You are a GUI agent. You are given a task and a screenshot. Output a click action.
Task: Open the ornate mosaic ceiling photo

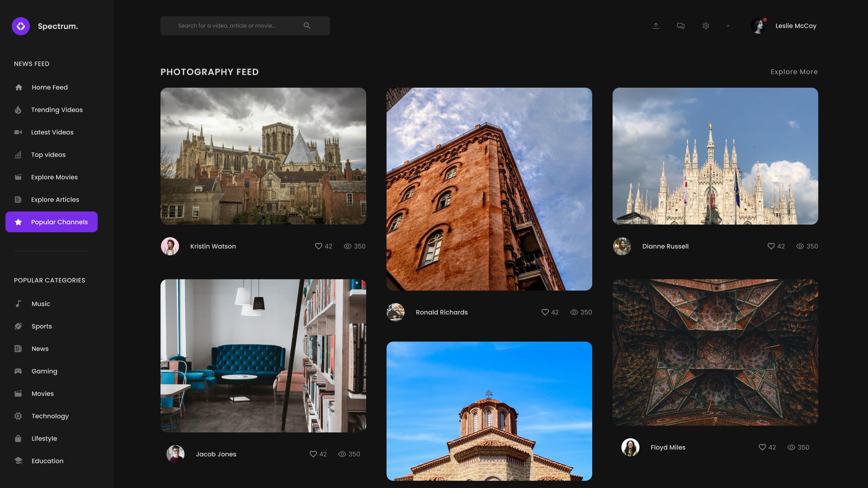715,352
